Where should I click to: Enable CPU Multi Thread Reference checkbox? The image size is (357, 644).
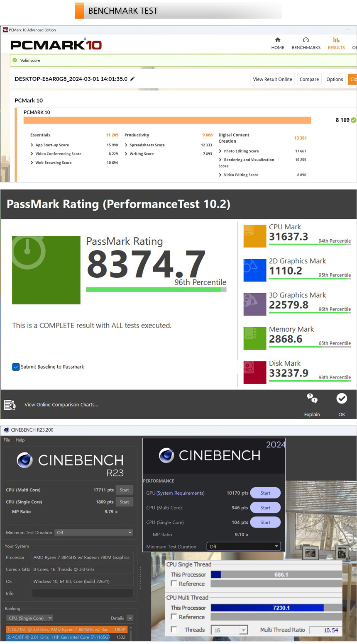[174, 617]
